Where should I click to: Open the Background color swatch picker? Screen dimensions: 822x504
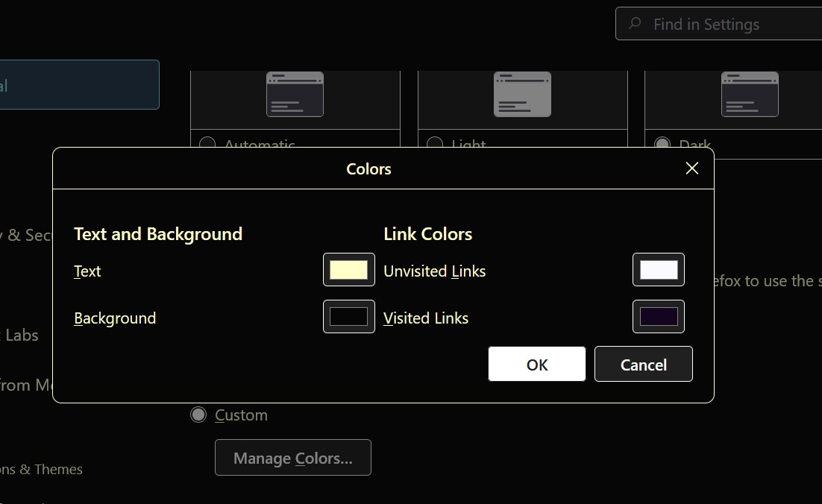(348, 316)
